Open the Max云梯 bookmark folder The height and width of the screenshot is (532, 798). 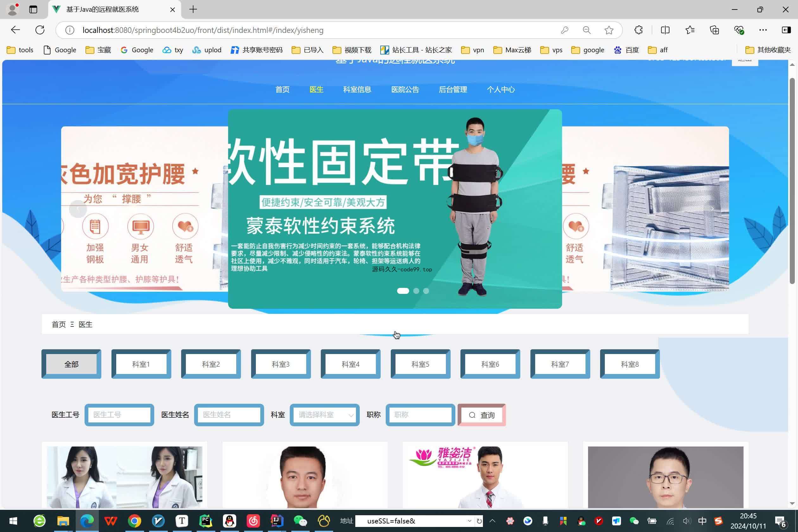coord(512,50)
